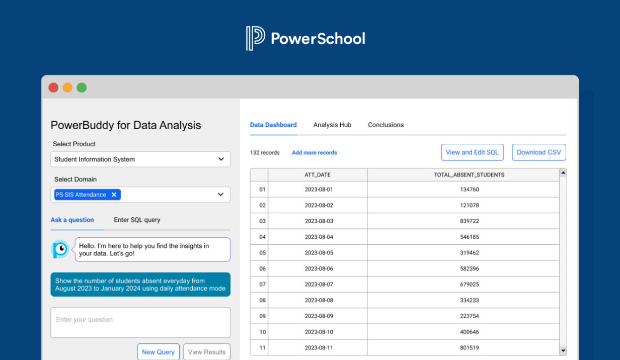
Task: Select the Ask a question tab
Action: [72, 220]
